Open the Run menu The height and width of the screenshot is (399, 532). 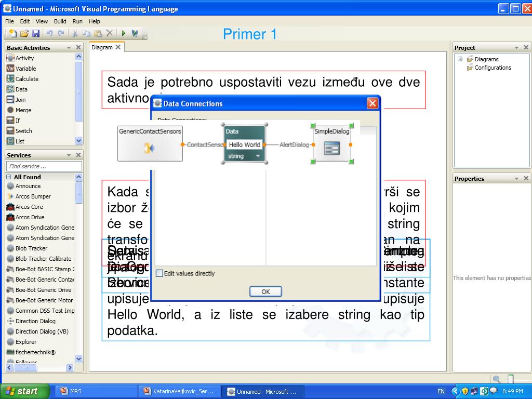click(x=77, y=21)
